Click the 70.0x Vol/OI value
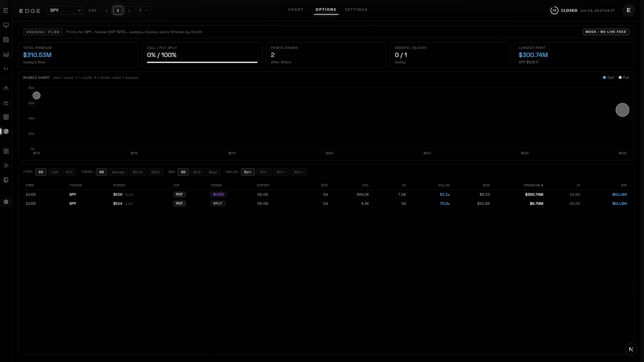644x362 pixels. click(445, 203)
